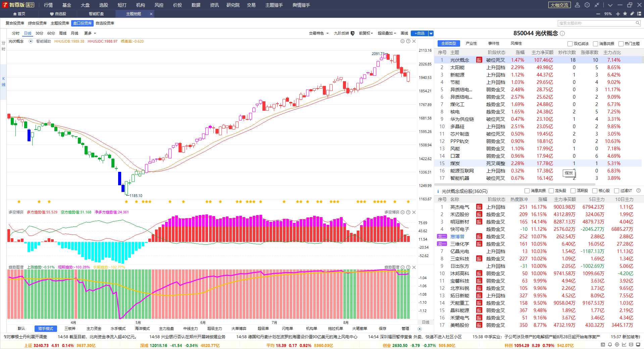Enable the theme list 消息共振 checkbox
Viewport: 644px width, 349px height.
(595, 44)
